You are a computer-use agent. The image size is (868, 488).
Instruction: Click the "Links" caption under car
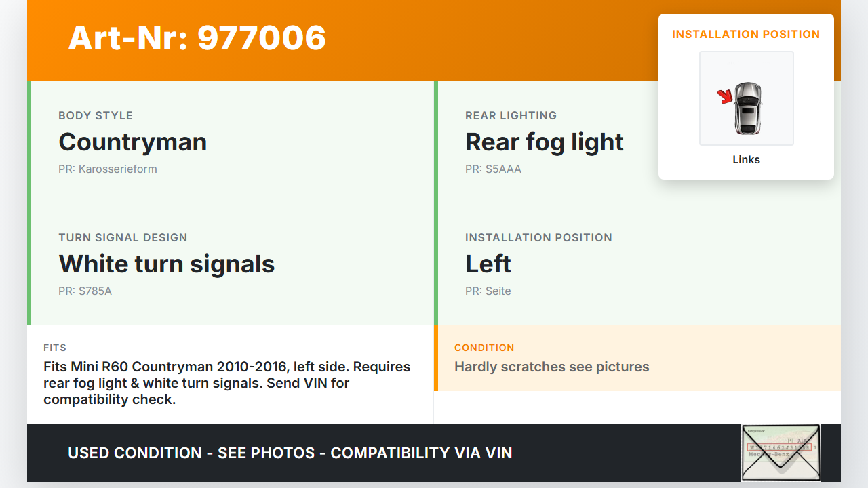746,160
